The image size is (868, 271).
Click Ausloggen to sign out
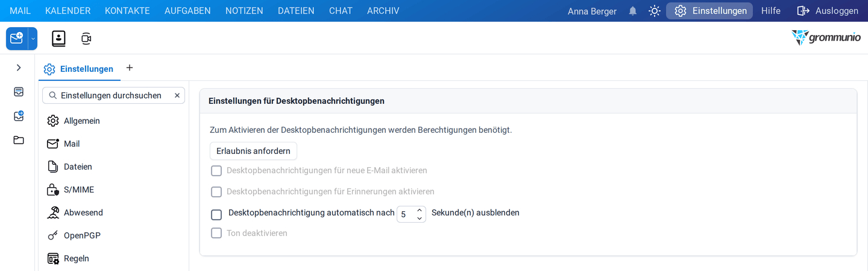click(x=828, y=11)
